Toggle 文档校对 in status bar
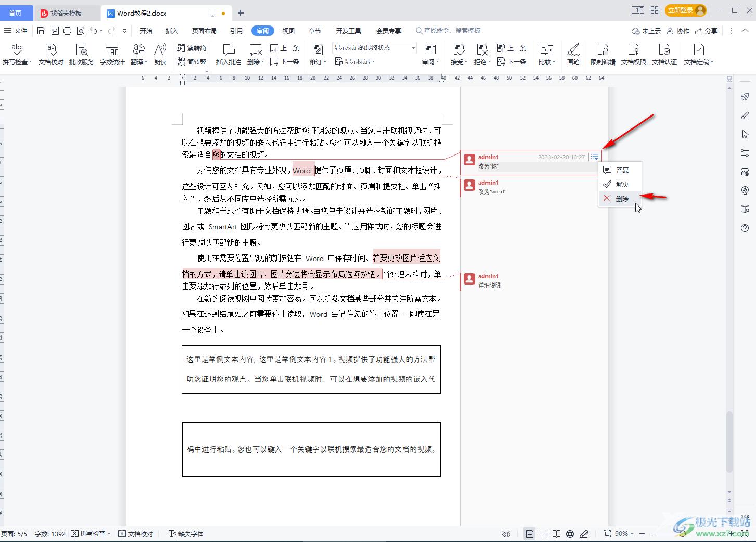 (136, 534)
